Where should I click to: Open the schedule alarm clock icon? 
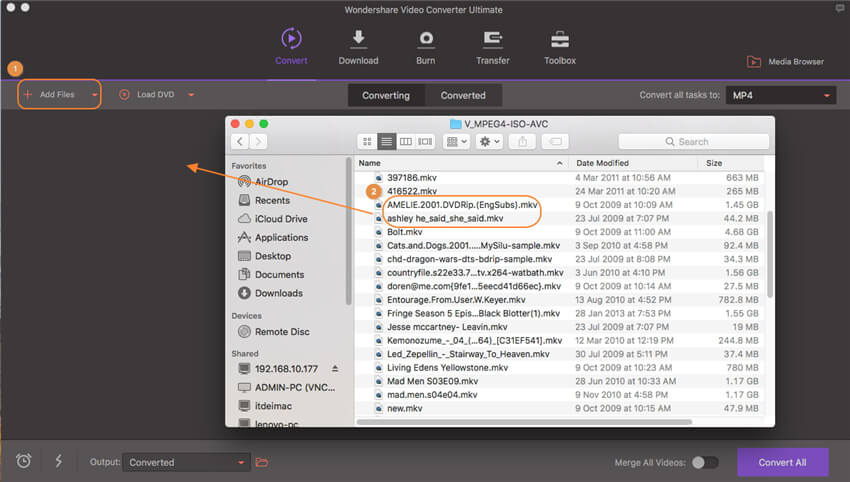[23, 461]
